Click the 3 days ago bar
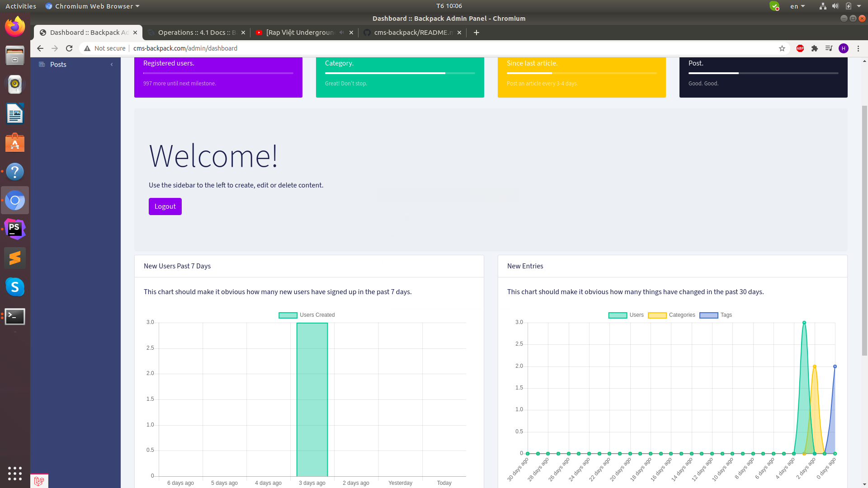868x488 pixels. 312,399
